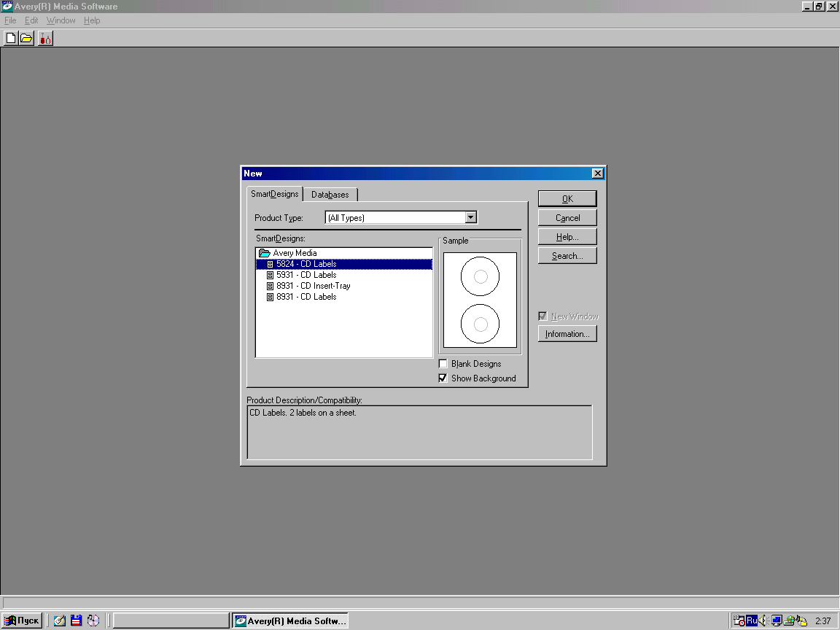
Task: Click the red tools toolbar icon
Action: coord(45,39)
